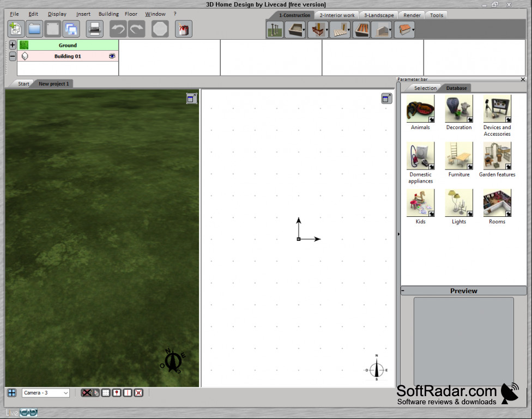Select the gable wall tool
The width and height of the screenshot is (532, 419).
[x=380, y=30]
